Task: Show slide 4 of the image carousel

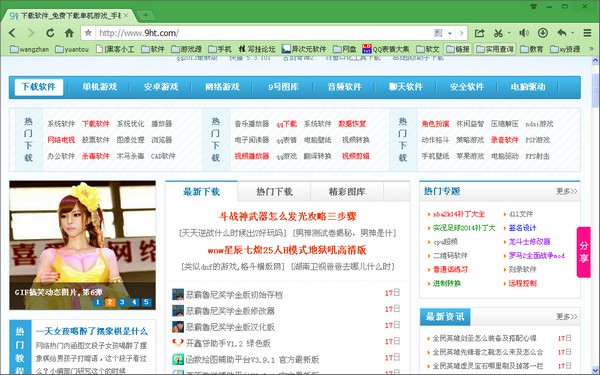Action: click(134, 302)
